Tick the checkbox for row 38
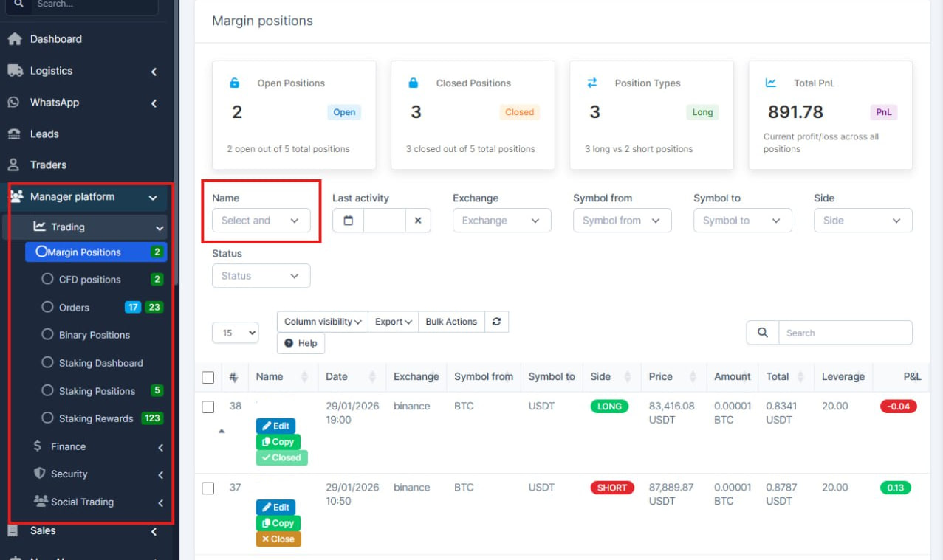The width and height of the screenshot is (943, 560). [208, 407]
